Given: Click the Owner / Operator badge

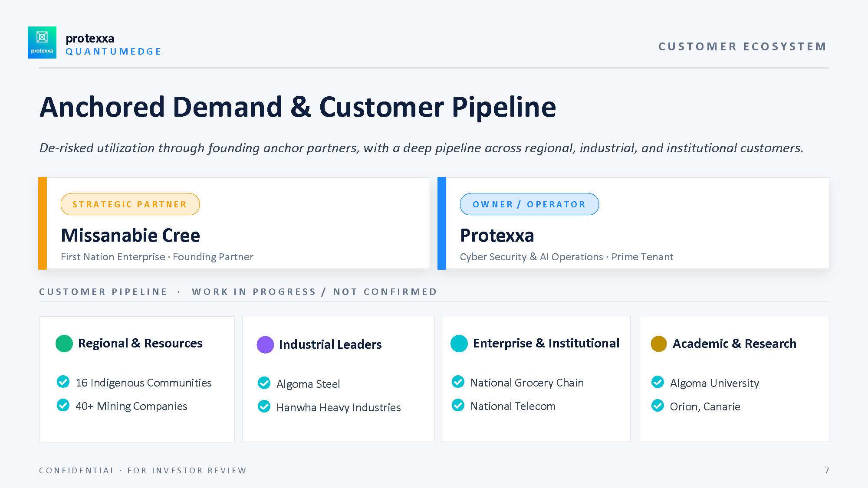Looking at the screenshot, I should click(x=529, y=204).
